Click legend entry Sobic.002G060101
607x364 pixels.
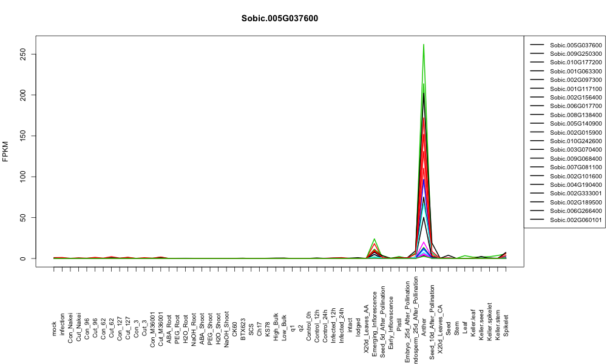click(575, 220)
